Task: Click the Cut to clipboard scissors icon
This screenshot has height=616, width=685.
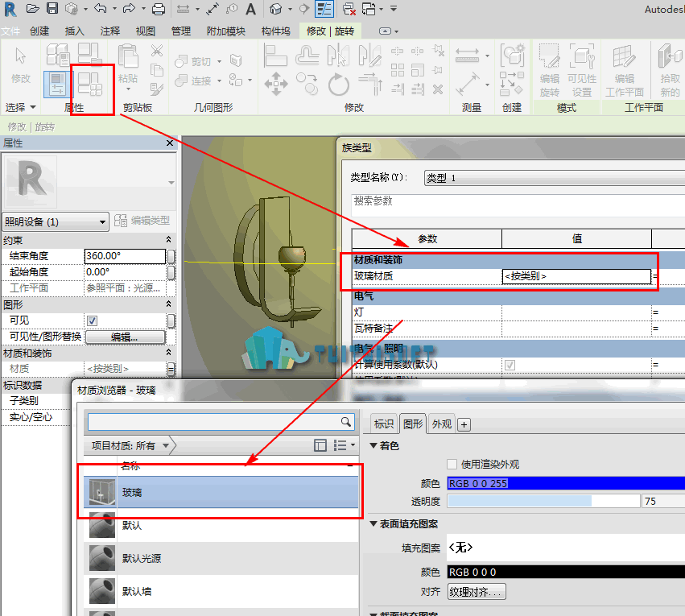Action: [157, 51]
